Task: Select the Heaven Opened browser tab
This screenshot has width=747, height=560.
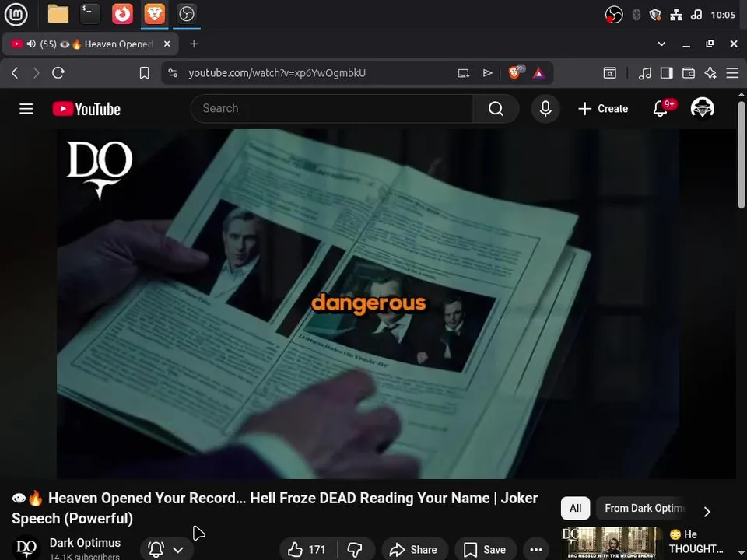Action: point(90,44)
